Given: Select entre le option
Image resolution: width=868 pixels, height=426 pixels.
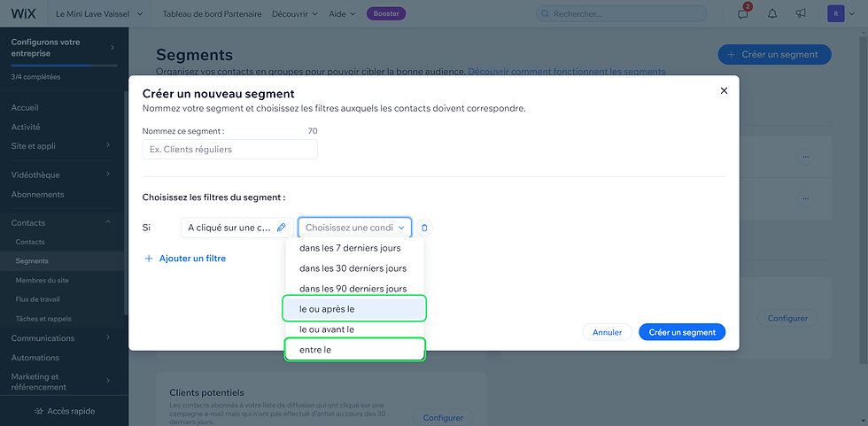Looking at the screenshot, I should tap(355, 350).
